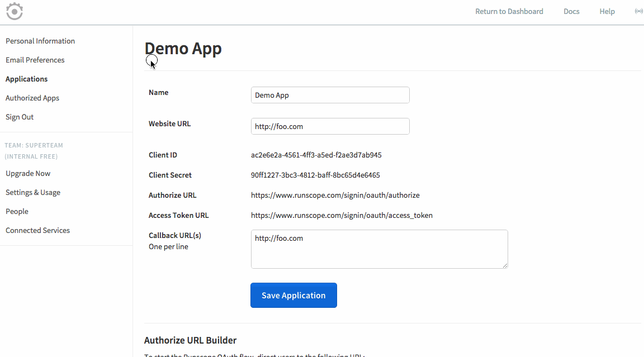The height and width of the screenshot is (357, 644).
Task: Click inside Callback URL(s) textarea
Action: (x=380, y=249)
